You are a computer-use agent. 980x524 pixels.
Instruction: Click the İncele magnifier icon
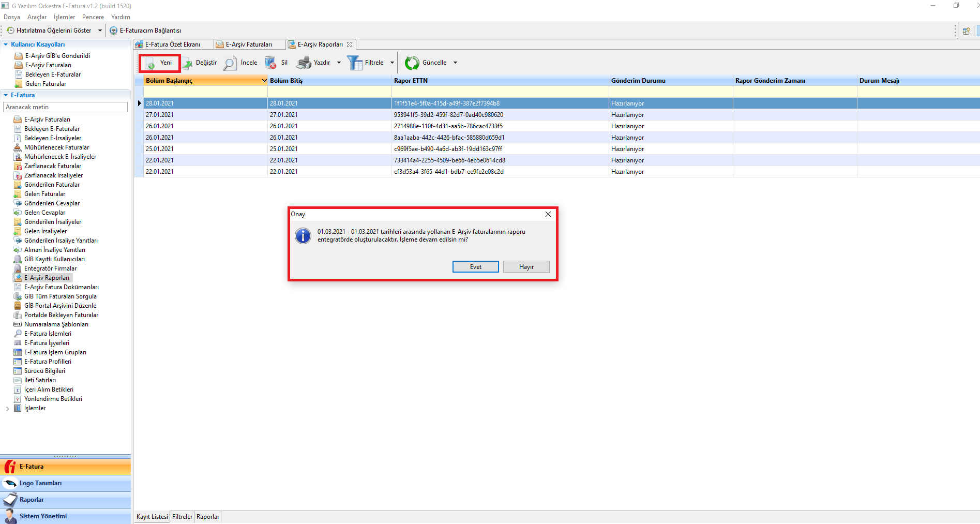[x=230, y=63]
